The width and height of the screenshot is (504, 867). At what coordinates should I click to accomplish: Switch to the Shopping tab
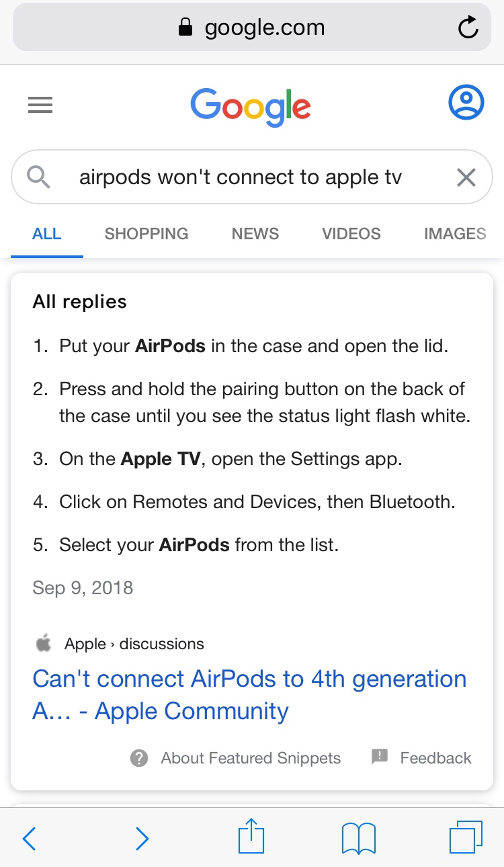146,234
